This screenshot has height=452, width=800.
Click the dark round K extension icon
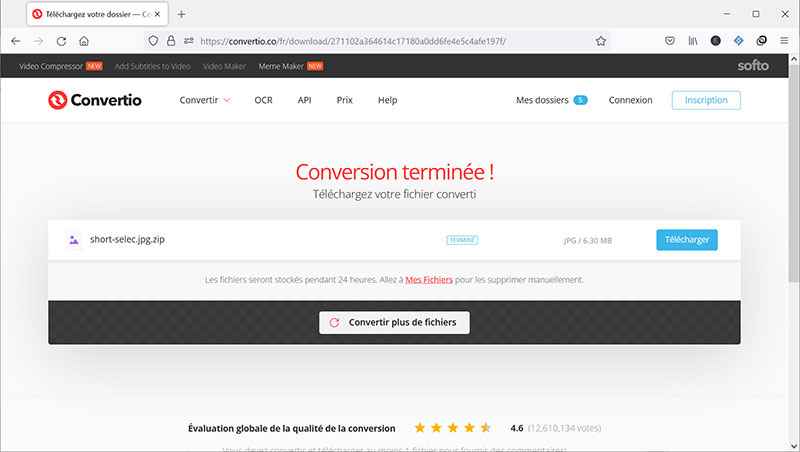click(x=715, y=41)
